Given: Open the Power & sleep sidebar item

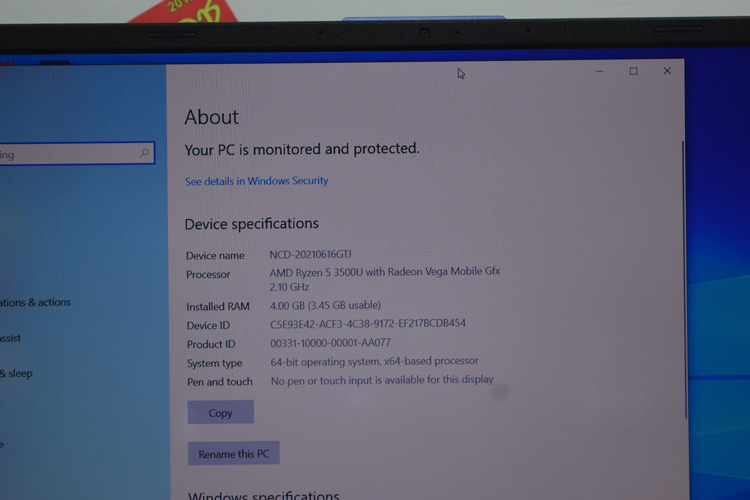Looking at the screenshot, I should [16, 373].
